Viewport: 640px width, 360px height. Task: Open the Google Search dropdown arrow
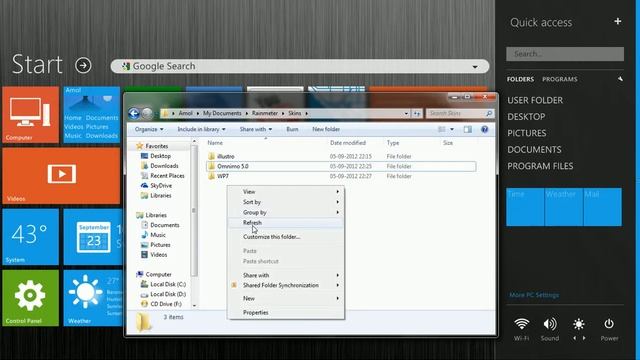(x=475, y=67)
